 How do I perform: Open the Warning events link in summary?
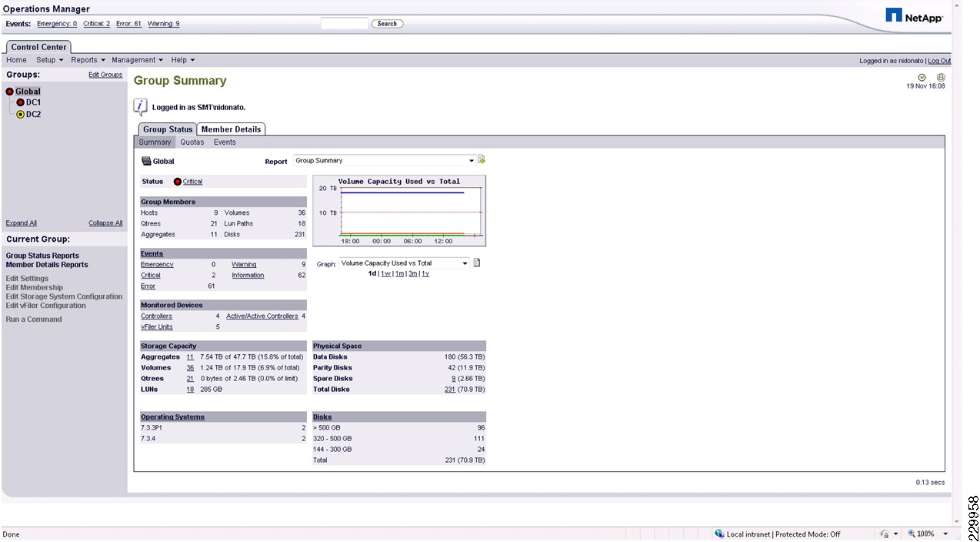pos(244,265)
